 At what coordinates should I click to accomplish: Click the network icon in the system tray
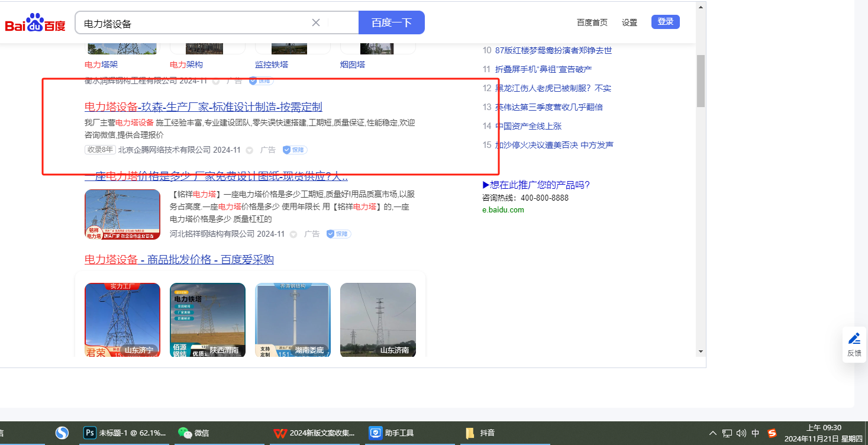pyautogui.click(x=727, y=433)
